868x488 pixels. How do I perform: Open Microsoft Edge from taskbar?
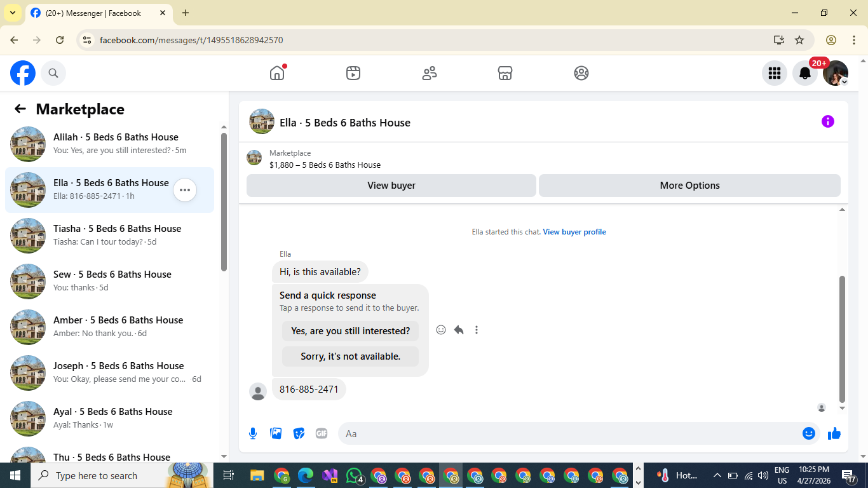point(306,475)
